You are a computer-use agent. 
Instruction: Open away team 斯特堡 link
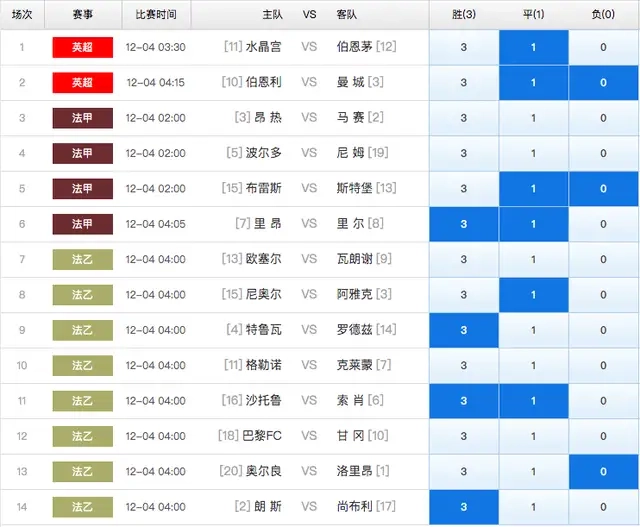click(354, 189)
